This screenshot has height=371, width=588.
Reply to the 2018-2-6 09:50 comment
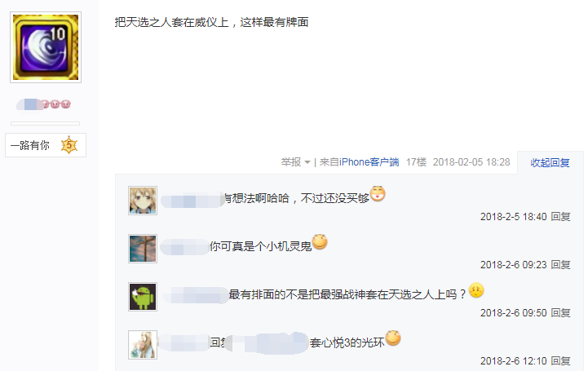[560, 313]
